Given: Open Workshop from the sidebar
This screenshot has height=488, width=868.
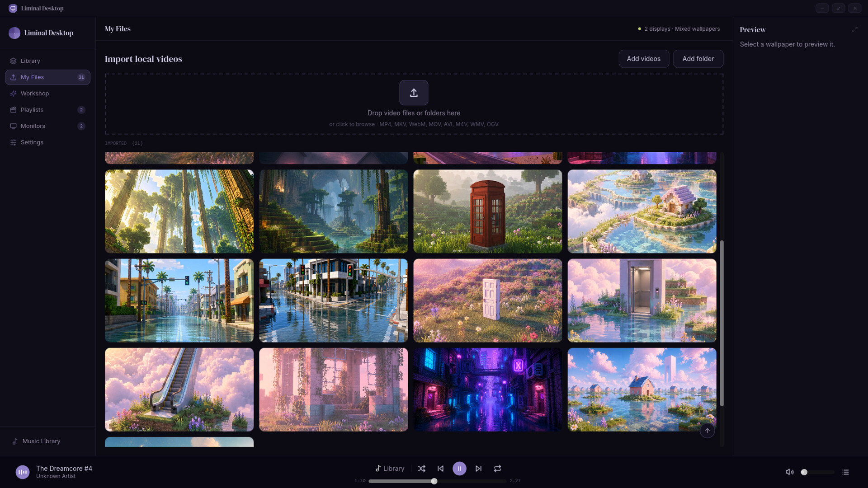Looking at the screenshot, I should click(47, 94).
